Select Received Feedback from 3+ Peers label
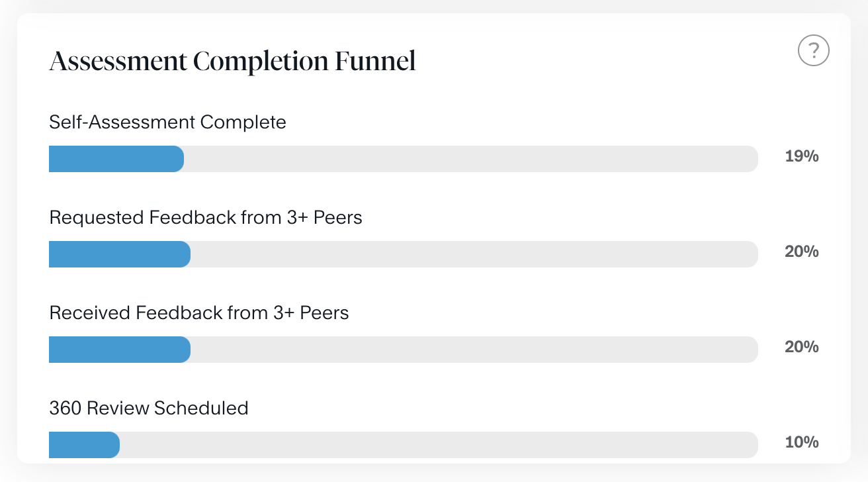 [199, 313]
